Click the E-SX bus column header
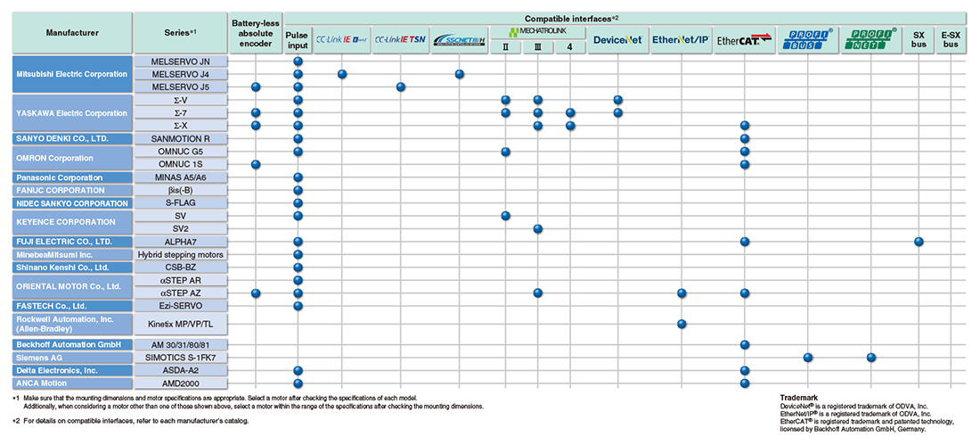The width and height of the screenshot is (980, 445). [x=951, y=40]
